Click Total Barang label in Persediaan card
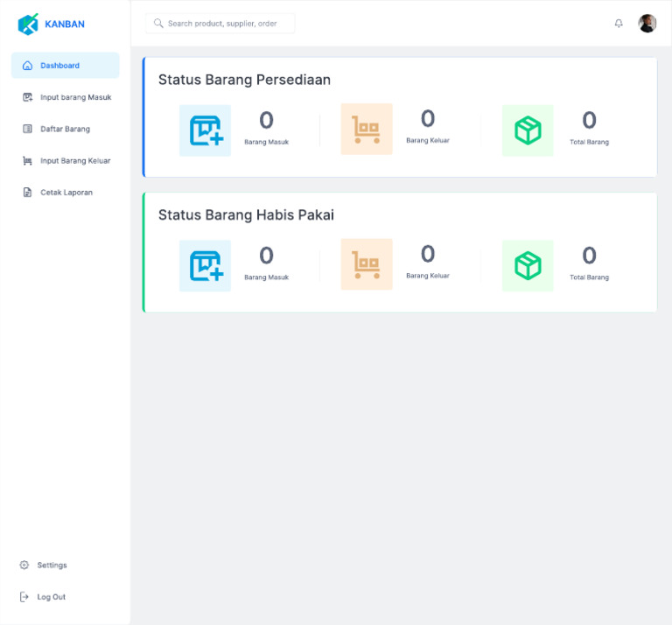672x625 pixels. (589, 142)
